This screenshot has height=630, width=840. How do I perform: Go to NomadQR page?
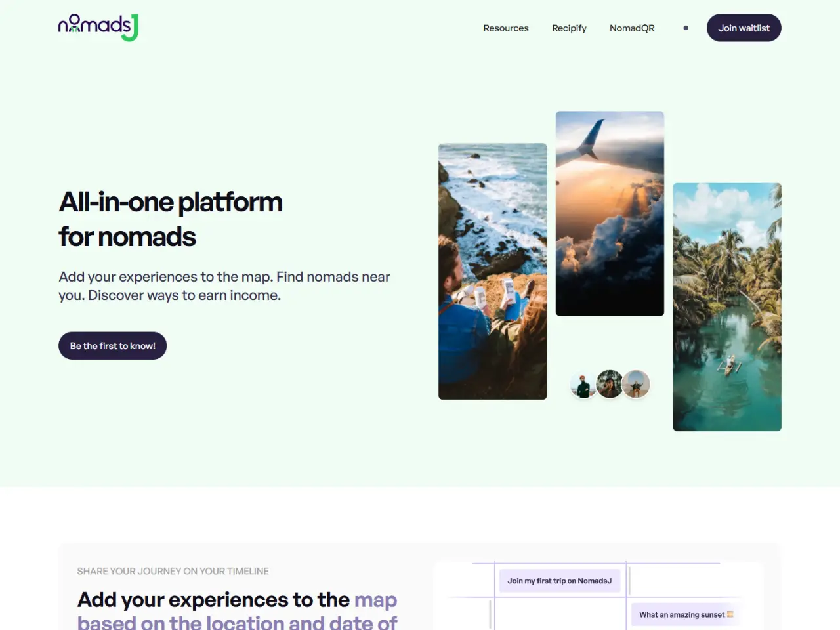tap(632, 28)
